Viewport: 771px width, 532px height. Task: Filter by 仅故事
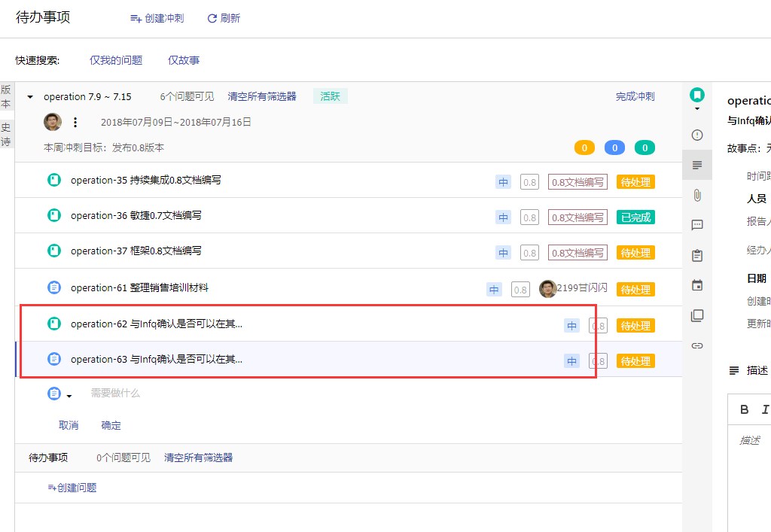[x=184, y=60]
